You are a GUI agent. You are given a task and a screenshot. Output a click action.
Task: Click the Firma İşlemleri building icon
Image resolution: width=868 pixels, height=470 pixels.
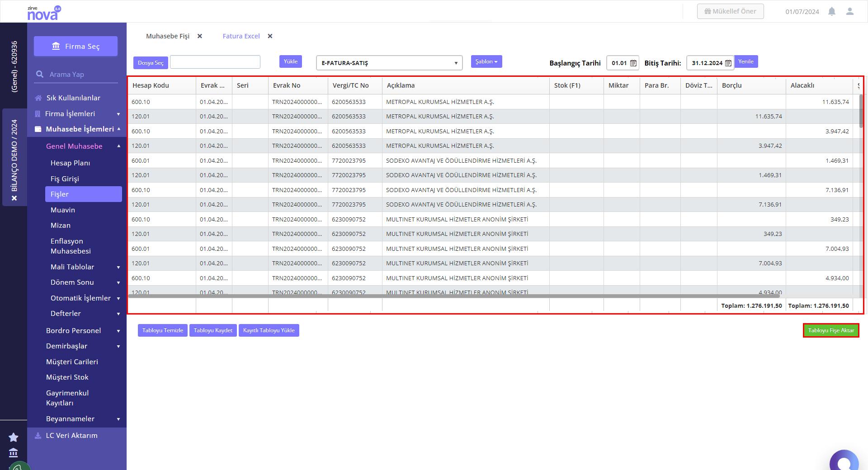(x=38, y=114)
